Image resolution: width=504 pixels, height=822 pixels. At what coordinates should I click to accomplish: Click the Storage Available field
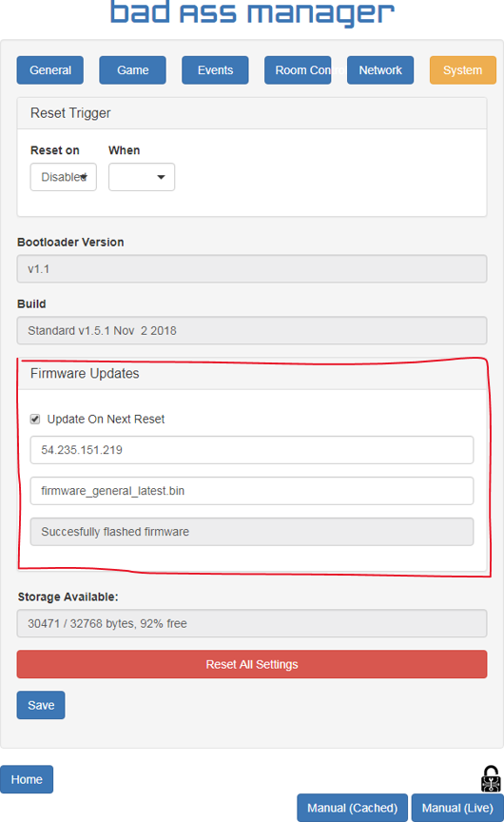[252, 623]
